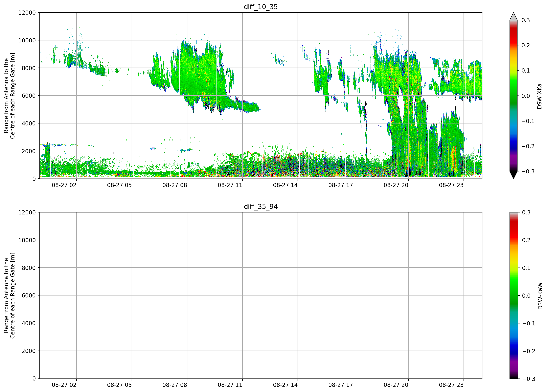Click the 08-27 05 x-tick under diff_35_94

(x=119, y=385)
